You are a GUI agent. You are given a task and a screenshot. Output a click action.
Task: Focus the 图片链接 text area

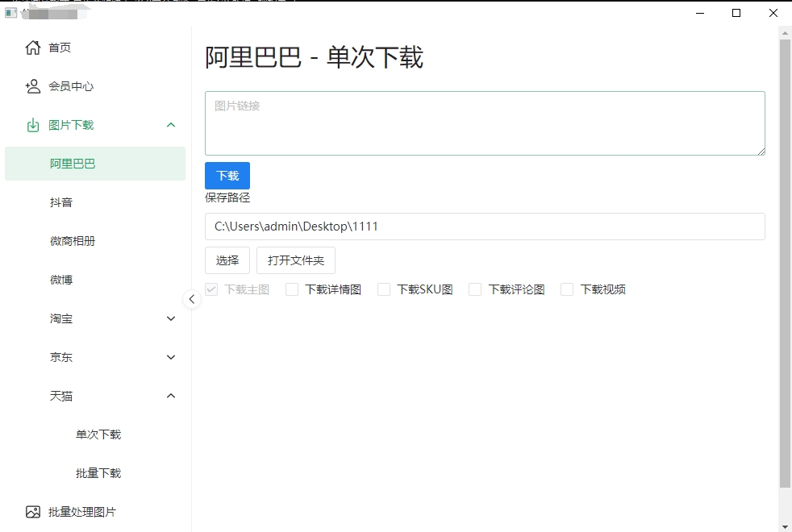pyautogui.click(x=485, y=123)
